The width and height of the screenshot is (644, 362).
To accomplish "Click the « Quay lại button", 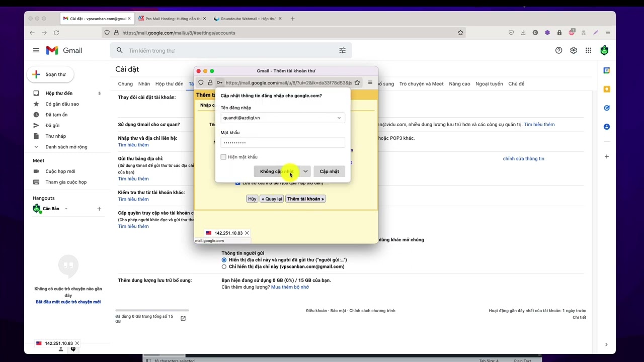I will point(272,199).
